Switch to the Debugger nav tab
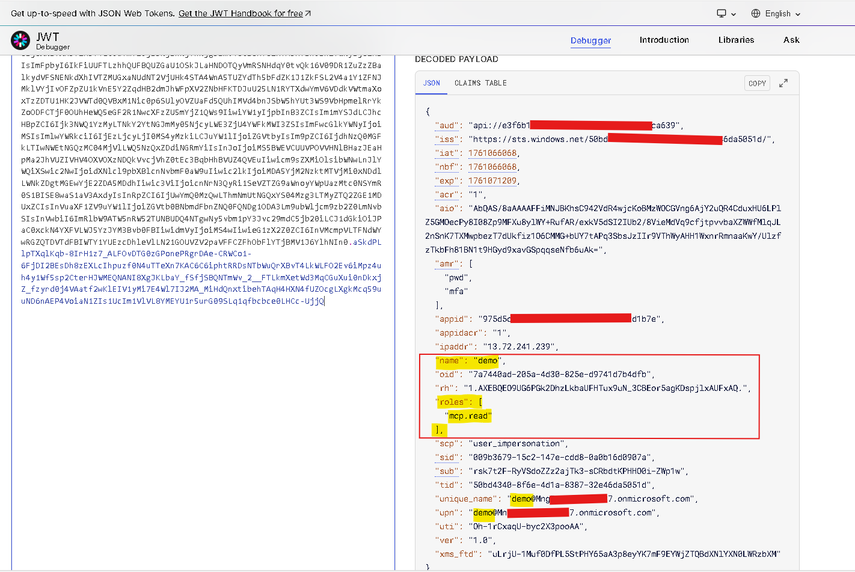The height and width of the screenshot is (572, 855). (591, 40)
